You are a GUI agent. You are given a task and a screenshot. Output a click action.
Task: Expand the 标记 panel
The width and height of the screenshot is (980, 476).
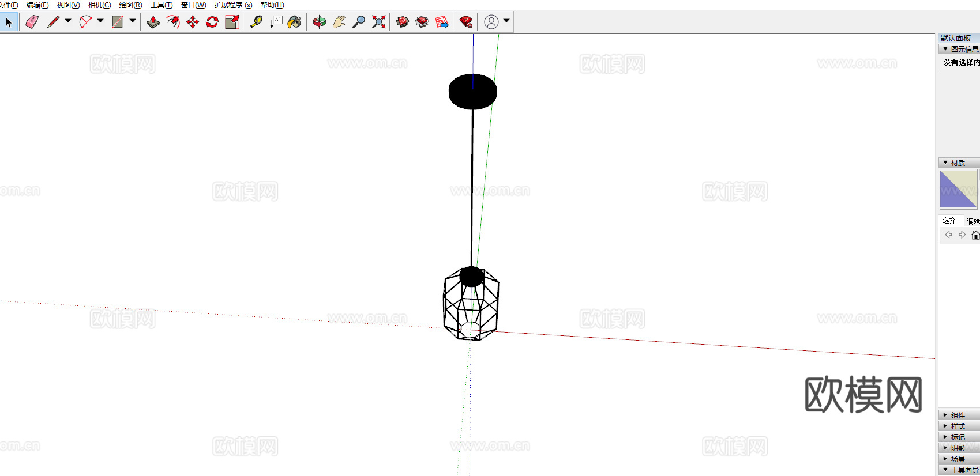[x=945, y=437]
